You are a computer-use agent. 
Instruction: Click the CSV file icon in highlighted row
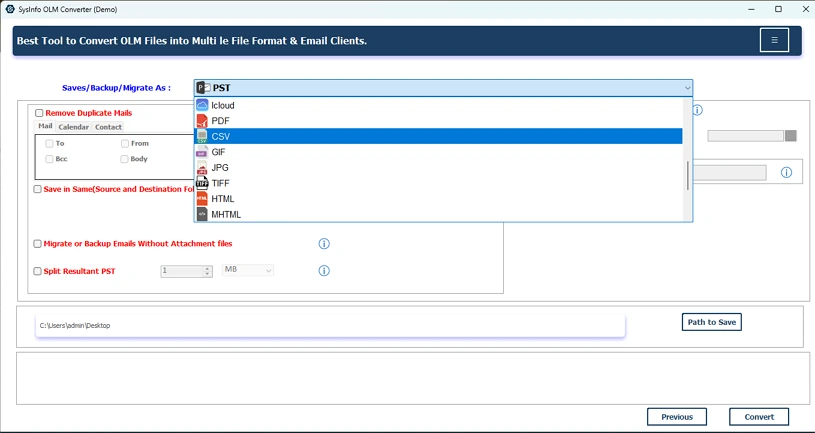[x=202, y=136]
